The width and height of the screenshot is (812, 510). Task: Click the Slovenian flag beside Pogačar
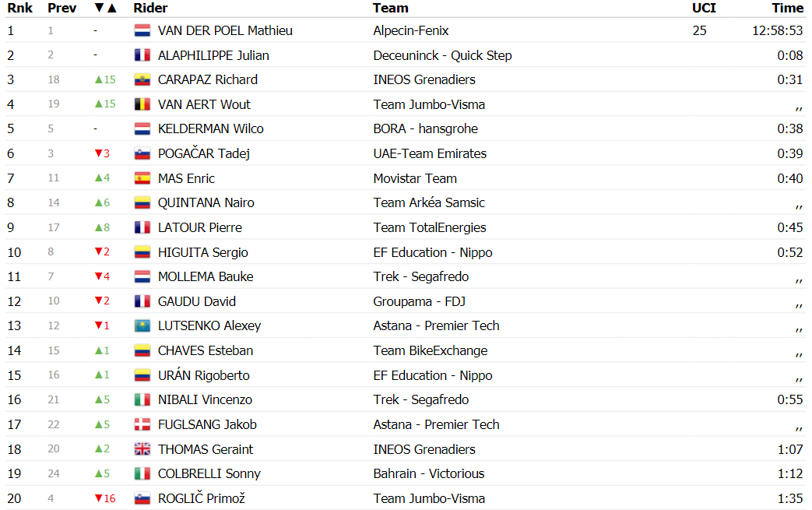coord(142,153)
